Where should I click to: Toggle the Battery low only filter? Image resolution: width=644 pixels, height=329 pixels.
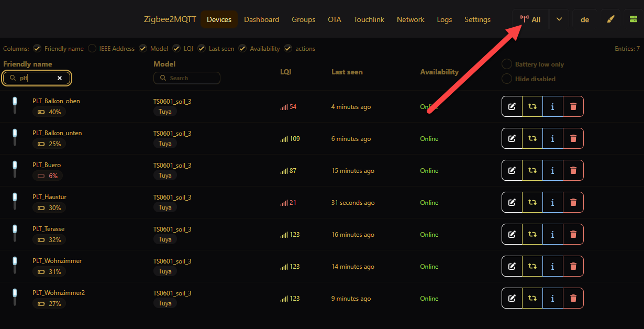coord(507,64)
